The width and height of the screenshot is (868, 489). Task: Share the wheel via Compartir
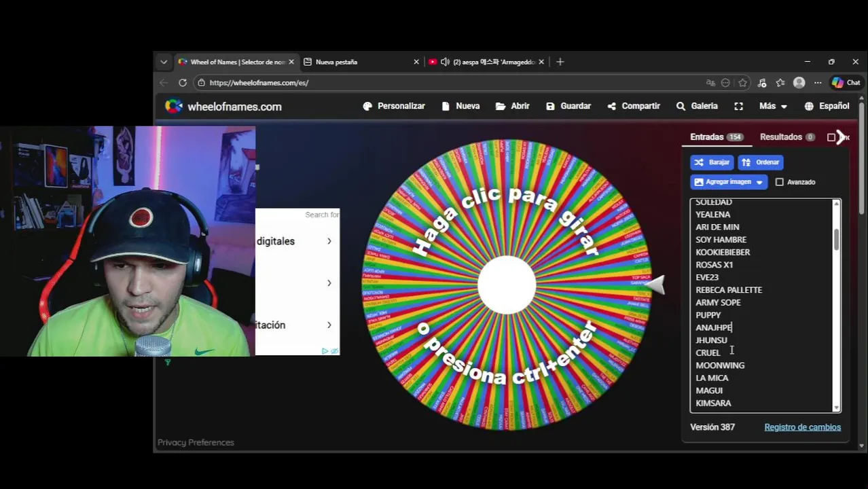pos(634,106)
